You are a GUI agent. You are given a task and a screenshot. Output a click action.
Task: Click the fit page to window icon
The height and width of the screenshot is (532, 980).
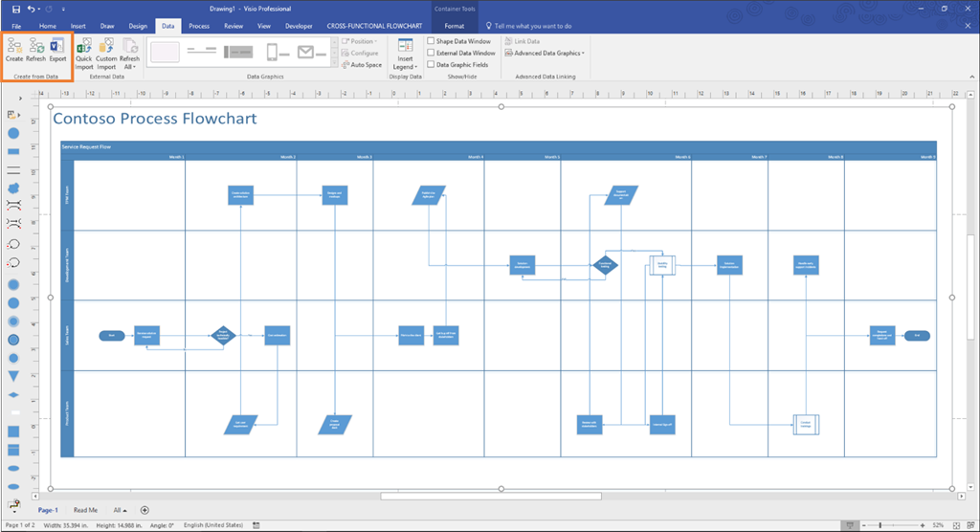[x=956, y=525]
